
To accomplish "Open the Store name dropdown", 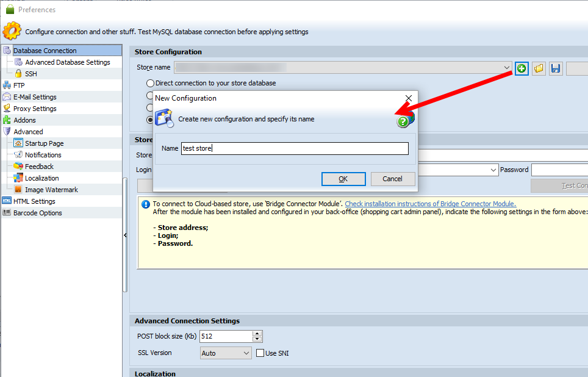I will click(507, 68).
